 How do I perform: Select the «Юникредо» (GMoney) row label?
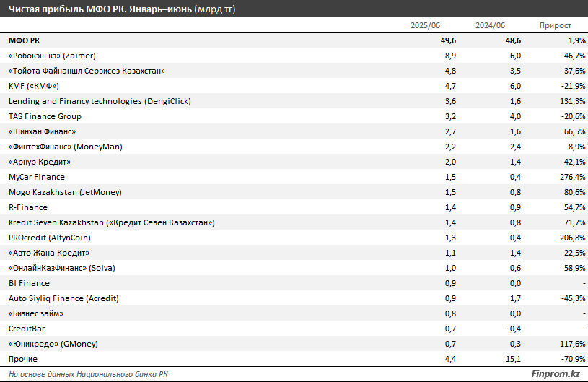coord(53,344)
